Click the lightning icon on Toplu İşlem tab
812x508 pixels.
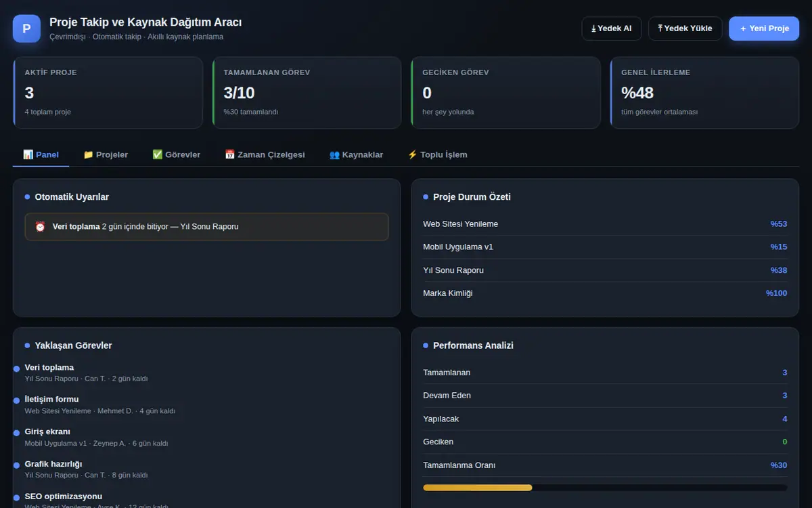coord(412,154)
